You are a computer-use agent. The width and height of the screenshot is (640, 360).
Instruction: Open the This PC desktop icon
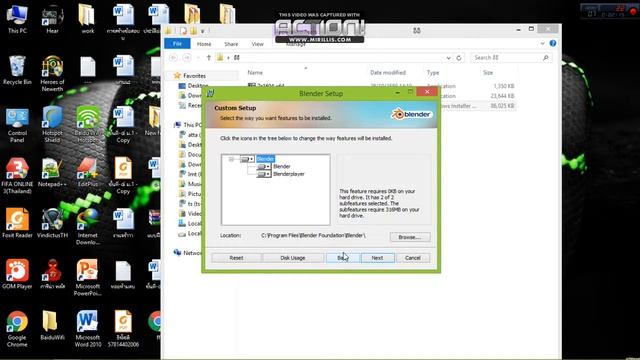[17, 19]
